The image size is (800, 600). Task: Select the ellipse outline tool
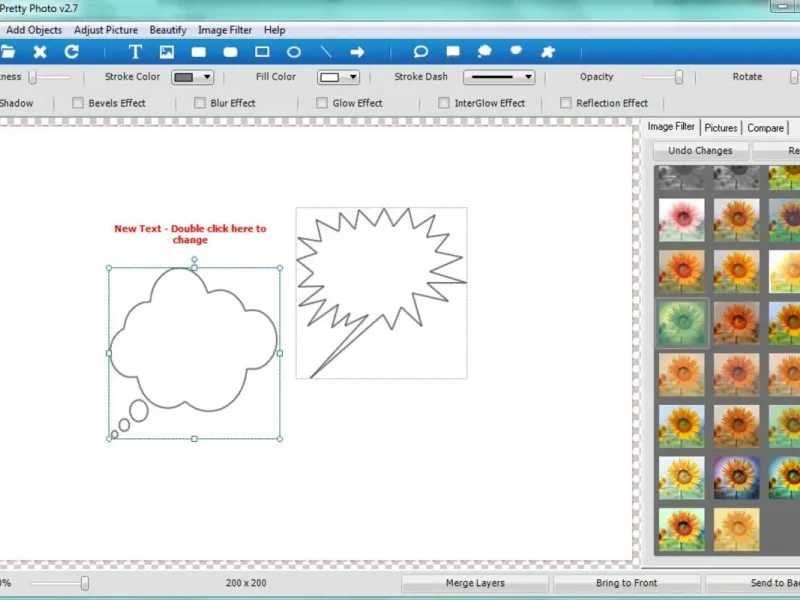[294, 52]
